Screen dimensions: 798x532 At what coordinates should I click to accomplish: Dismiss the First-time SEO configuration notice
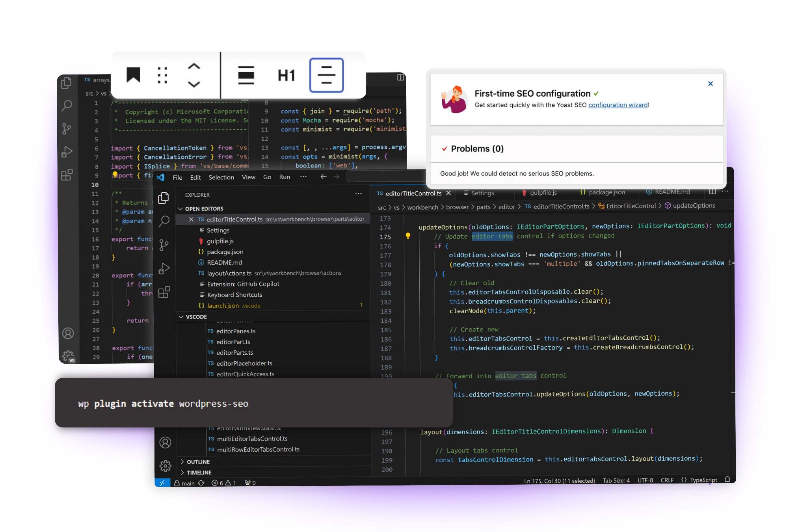710,84
